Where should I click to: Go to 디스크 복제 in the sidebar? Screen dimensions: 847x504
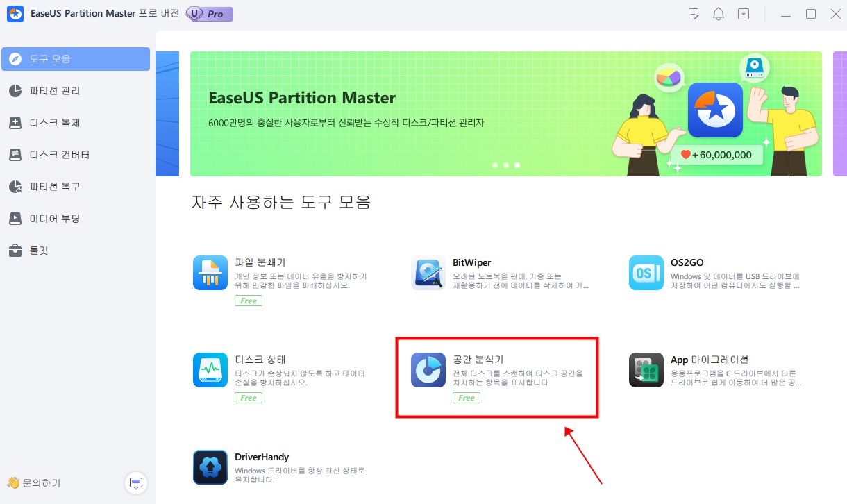54,123
